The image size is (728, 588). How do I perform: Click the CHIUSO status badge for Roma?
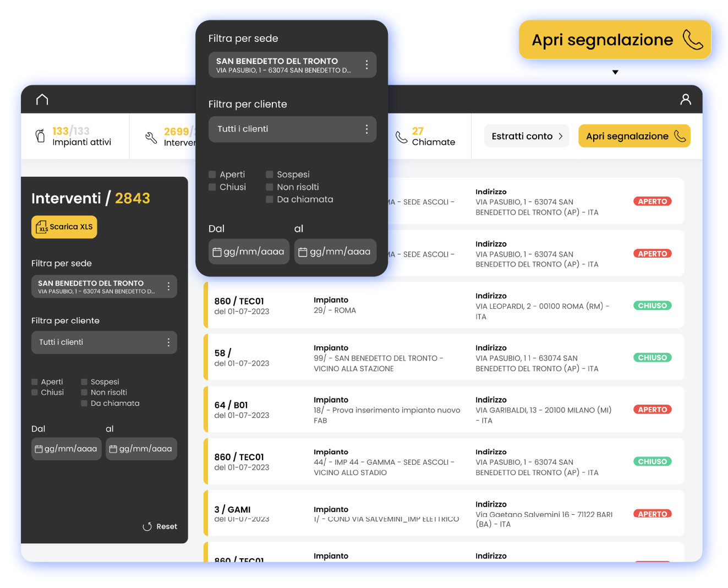click(x=652, y=306)
